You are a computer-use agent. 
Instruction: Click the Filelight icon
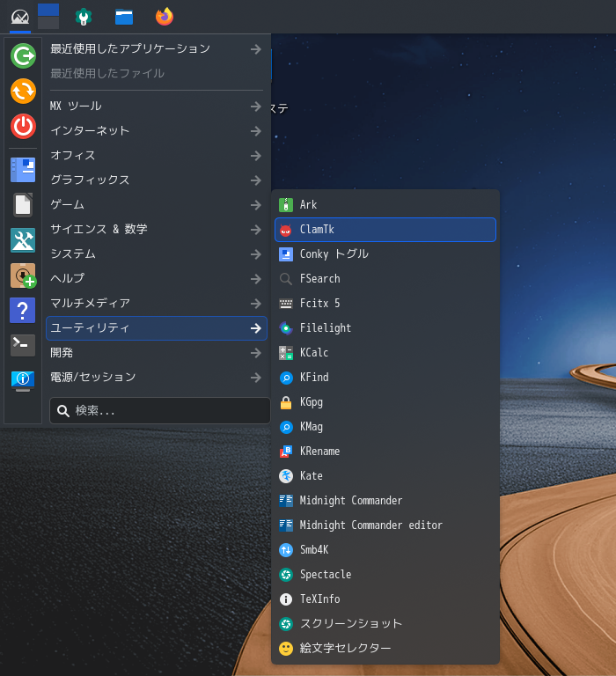point(286,328)
